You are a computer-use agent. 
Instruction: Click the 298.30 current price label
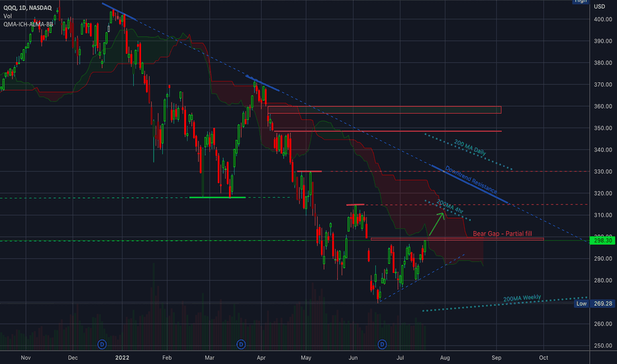pos(602,240)
